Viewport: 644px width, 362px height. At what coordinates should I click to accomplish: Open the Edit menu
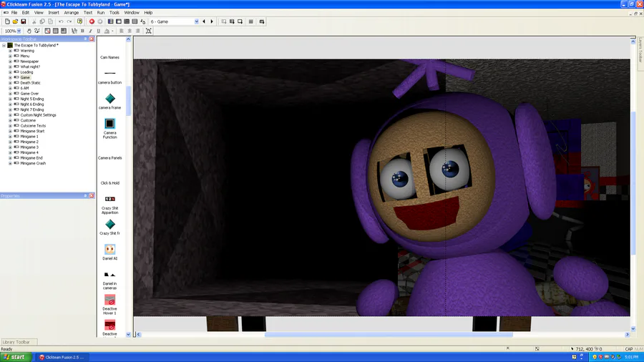coord(26,13)
